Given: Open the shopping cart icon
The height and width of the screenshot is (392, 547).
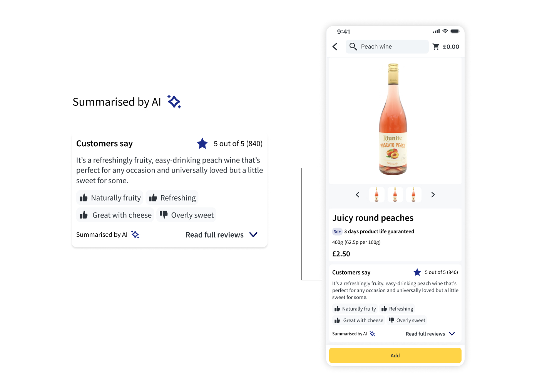Looking at the screenshot, I should point(436,47).
